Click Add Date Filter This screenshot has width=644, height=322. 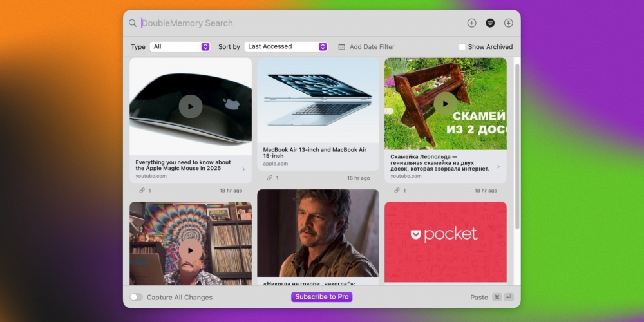(372, 47)
